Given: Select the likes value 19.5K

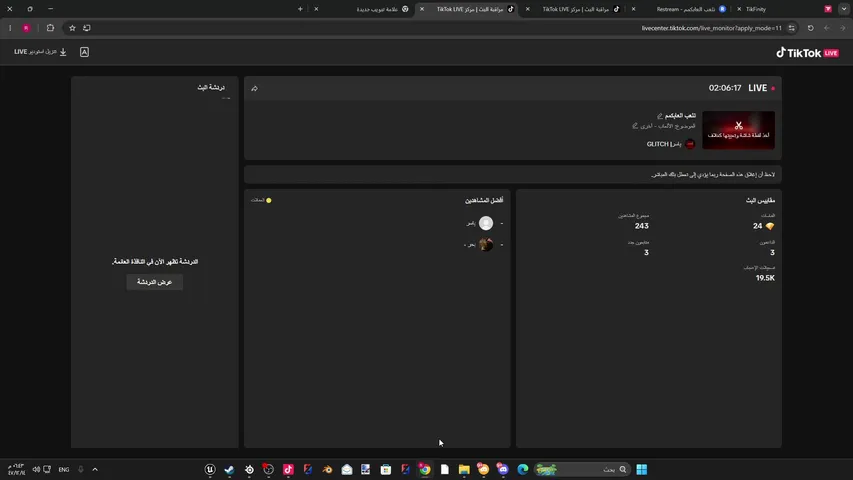Looking at the screenshot, I should 765,278.
